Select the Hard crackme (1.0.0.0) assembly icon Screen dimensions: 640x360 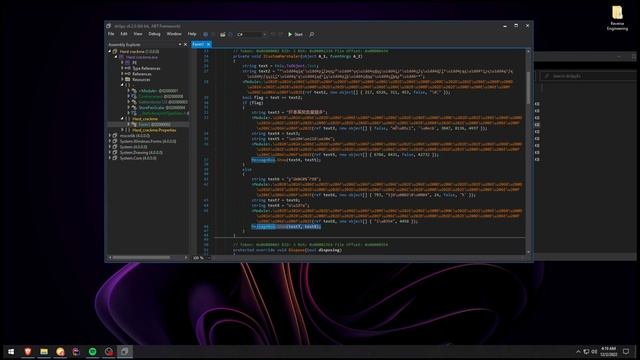pyautogui.click(x=115, y=51)
